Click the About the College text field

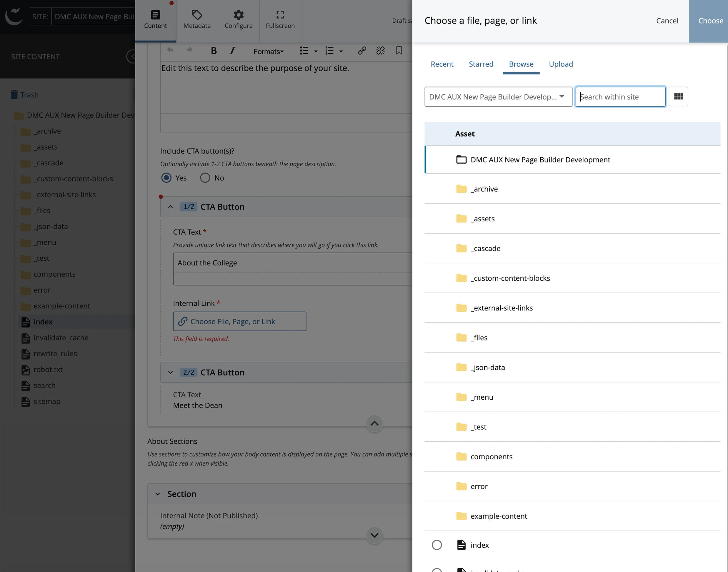point(292,263)
